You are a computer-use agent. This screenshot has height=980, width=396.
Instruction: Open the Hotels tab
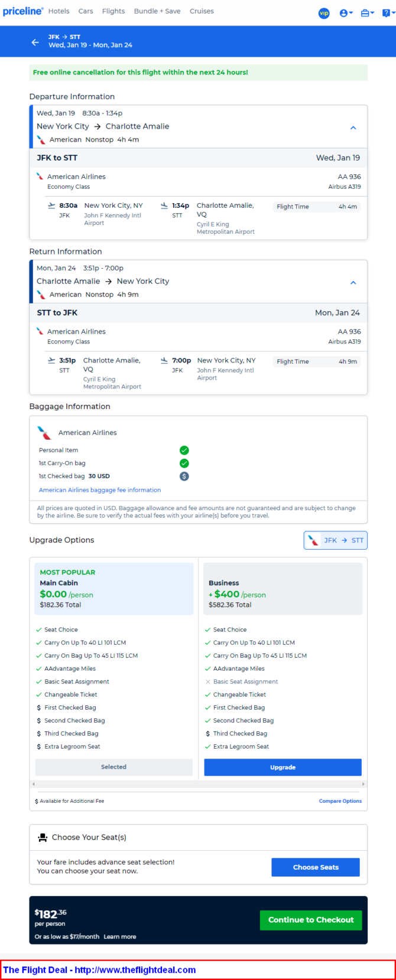[x=59, y=11]
